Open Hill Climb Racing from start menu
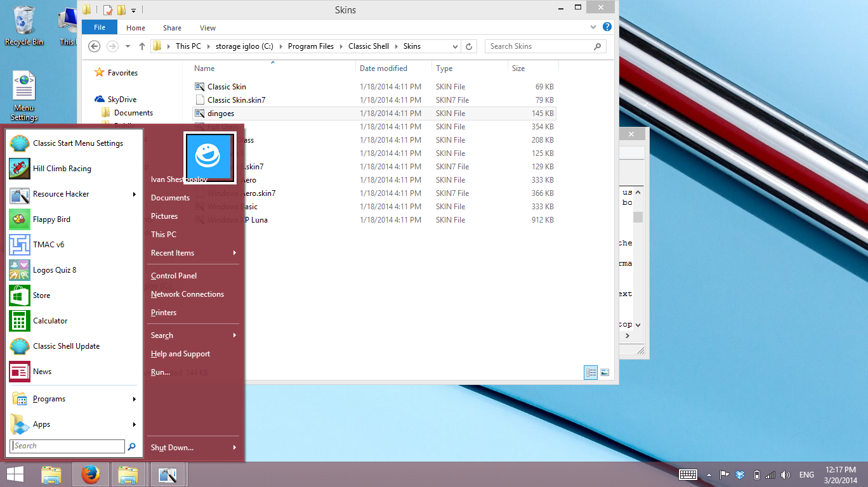Screen dimensions: 868x487 [x=62, y=169]
